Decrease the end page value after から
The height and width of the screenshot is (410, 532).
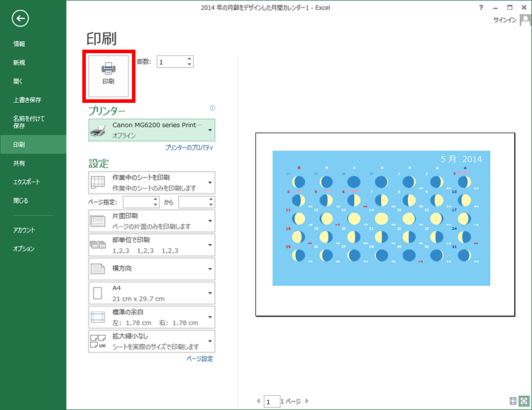[x=211, y=205]
